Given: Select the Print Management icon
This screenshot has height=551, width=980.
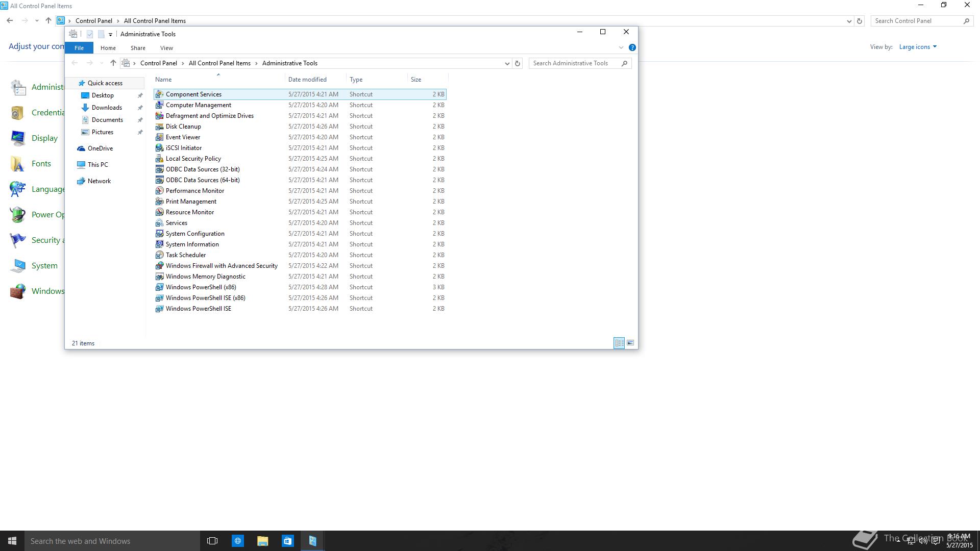Looking at the screenshot, I should click(x=159, y=202).
